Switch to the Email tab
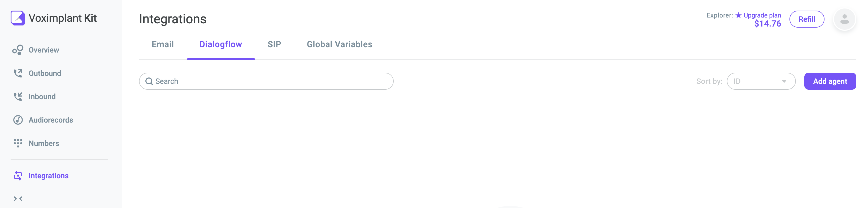The image size is (868, 208). point(163,44)
